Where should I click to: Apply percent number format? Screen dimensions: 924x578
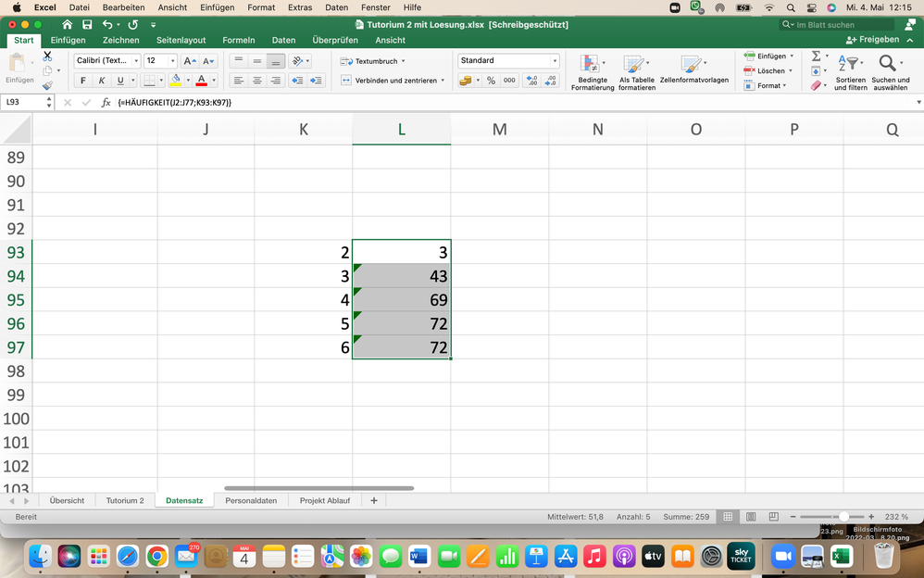(x=491, y=81)
